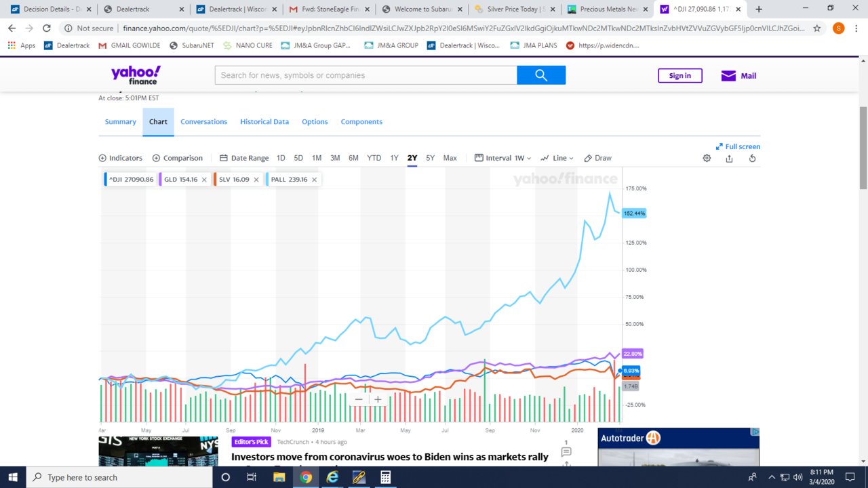Viewport: 868px width, 488px height.
Task: Set chart range to 1D
Action: (x=281, y=158)
